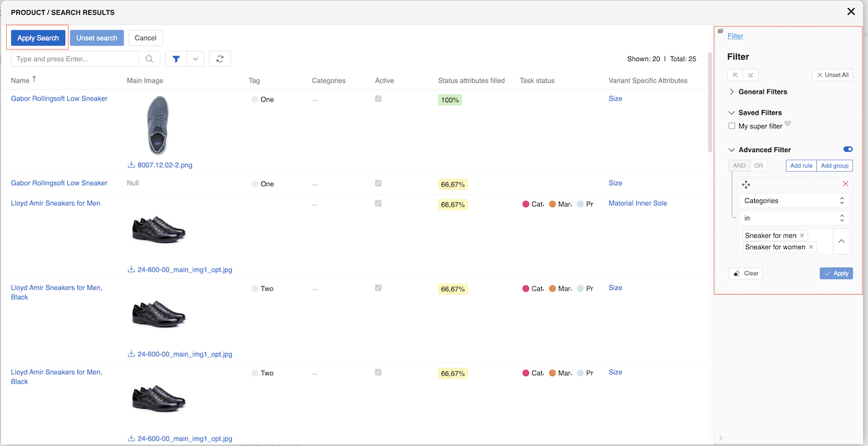Click the magnifier search icon

[x=149, y=59]
